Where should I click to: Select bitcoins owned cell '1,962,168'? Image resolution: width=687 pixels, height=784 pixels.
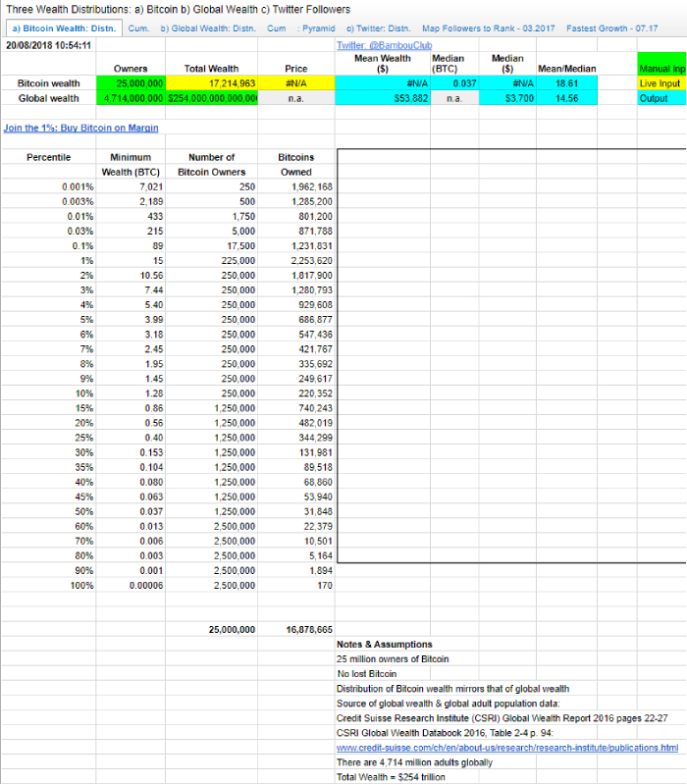[x=296, y=187]
